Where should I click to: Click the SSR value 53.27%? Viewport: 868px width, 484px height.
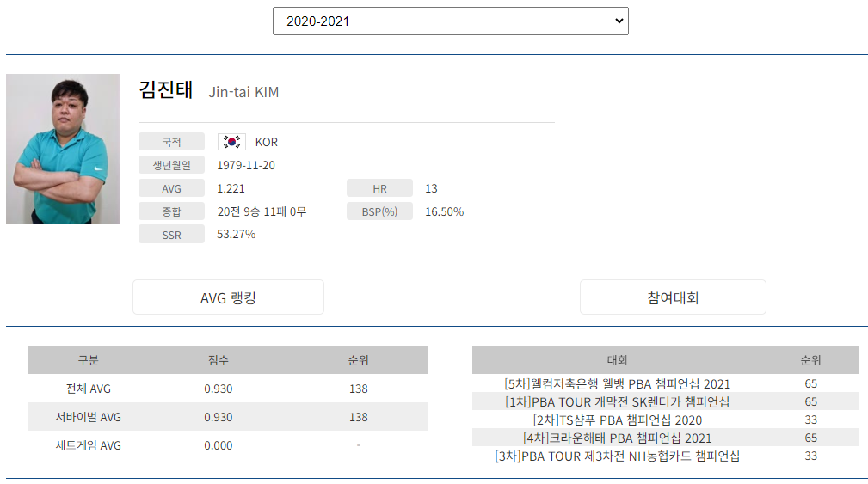(x=237, y=234)
